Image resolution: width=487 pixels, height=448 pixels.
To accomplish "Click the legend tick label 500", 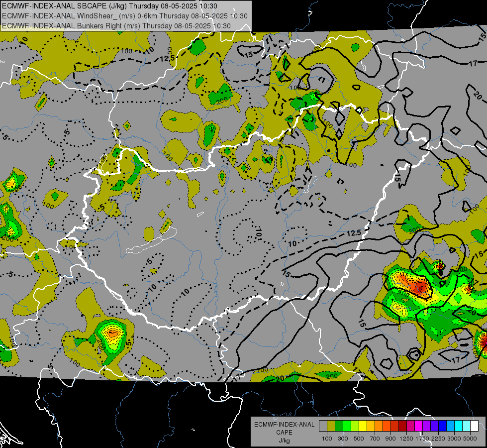I will click(359, 439).
